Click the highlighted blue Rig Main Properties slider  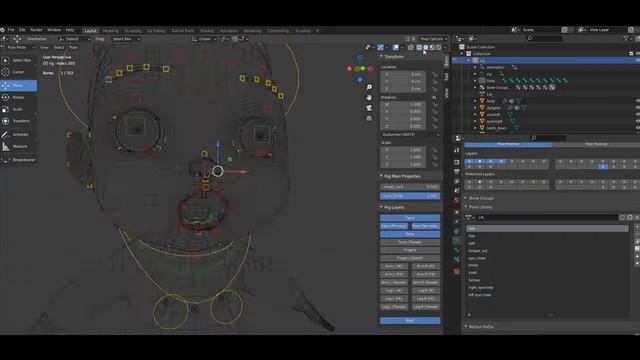pyautogui.click(x=410, y=196)
